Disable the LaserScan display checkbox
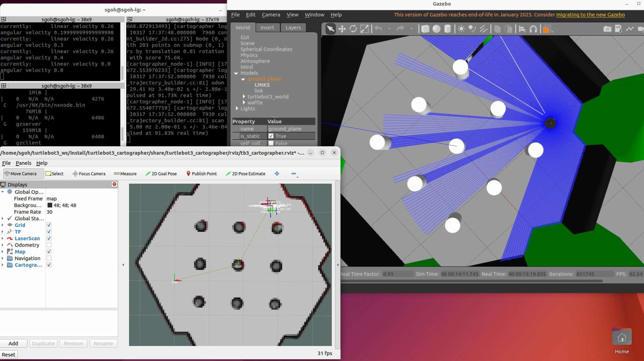This screenshot has width=644, height=361. coord(49,238)
